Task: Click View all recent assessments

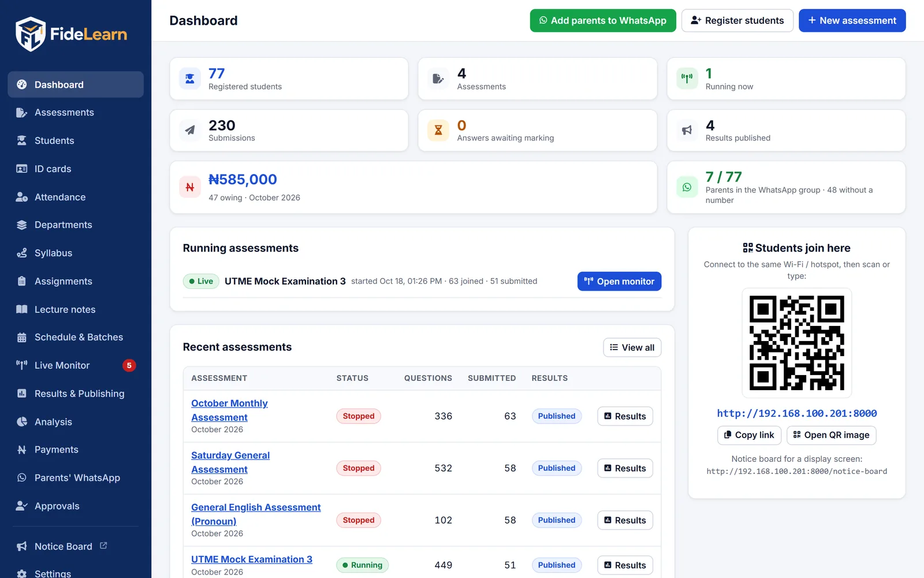Action: click(632, 347)
